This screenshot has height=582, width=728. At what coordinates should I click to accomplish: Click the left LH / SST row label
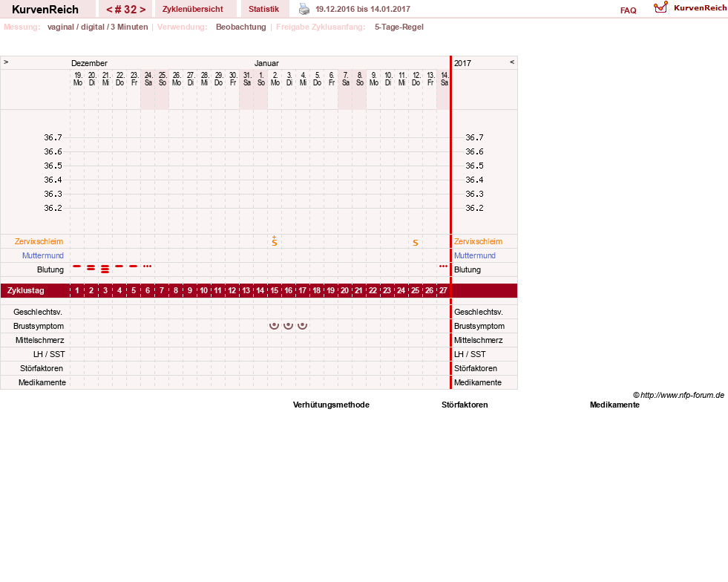[49, 354]
